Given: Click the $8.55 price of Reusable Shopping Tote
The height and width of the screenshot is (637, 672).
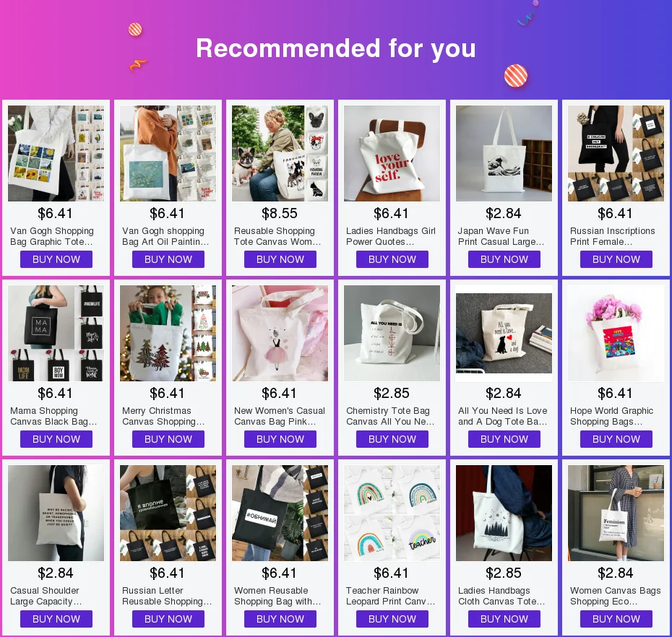Looking at the screenshot, I should pyautogui.click(x=280, y=213).
